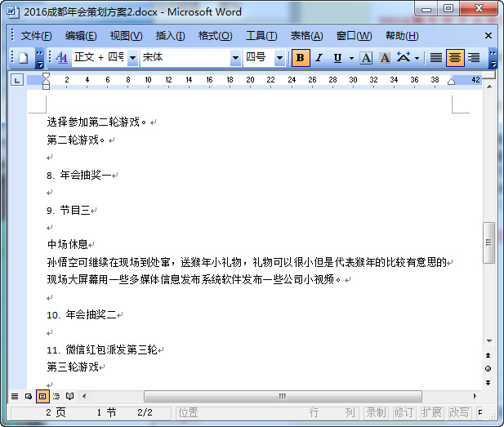Close the document with the menu bar X
The width and height of the screenshot is (504, 427).
[488, 36]
